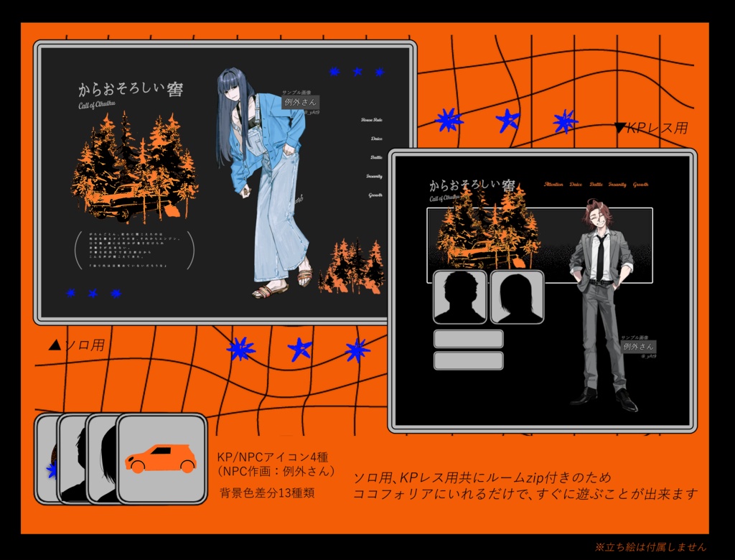Click the upper gray blank button below the avatars

467,337
